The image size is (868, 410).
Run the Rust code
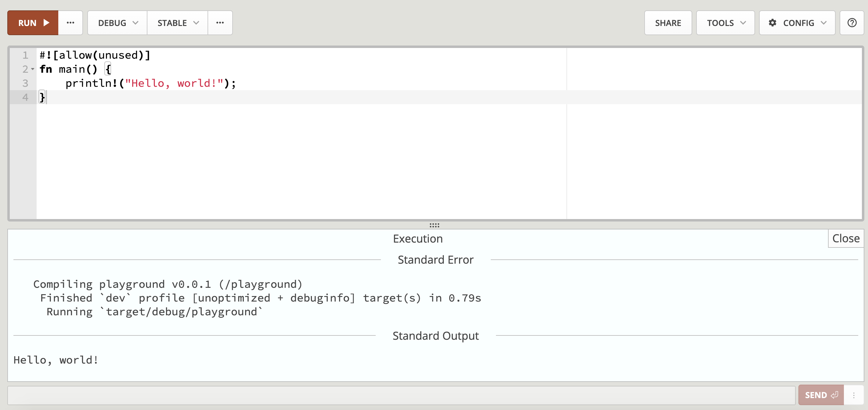[x=33, y=23]
